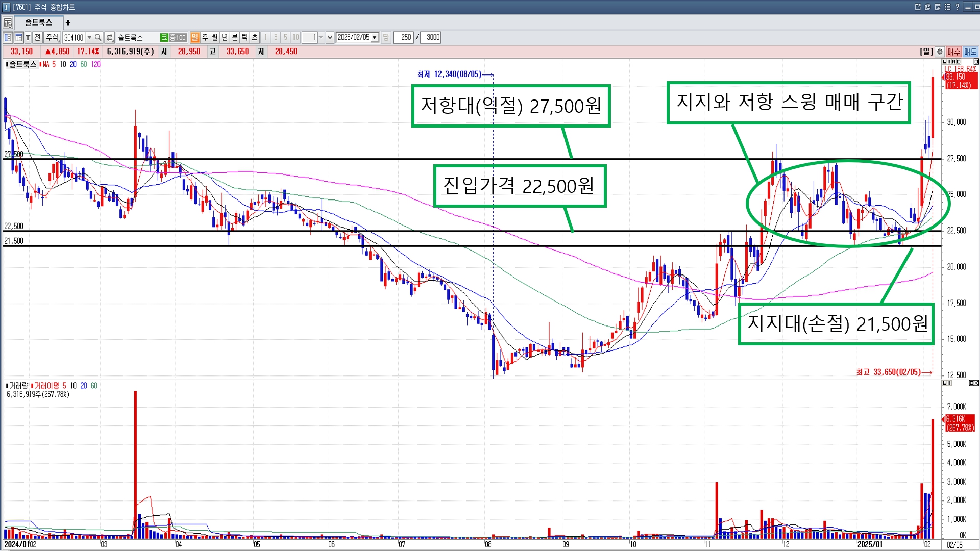Open the chart settings gear icon

click(939, 51)
